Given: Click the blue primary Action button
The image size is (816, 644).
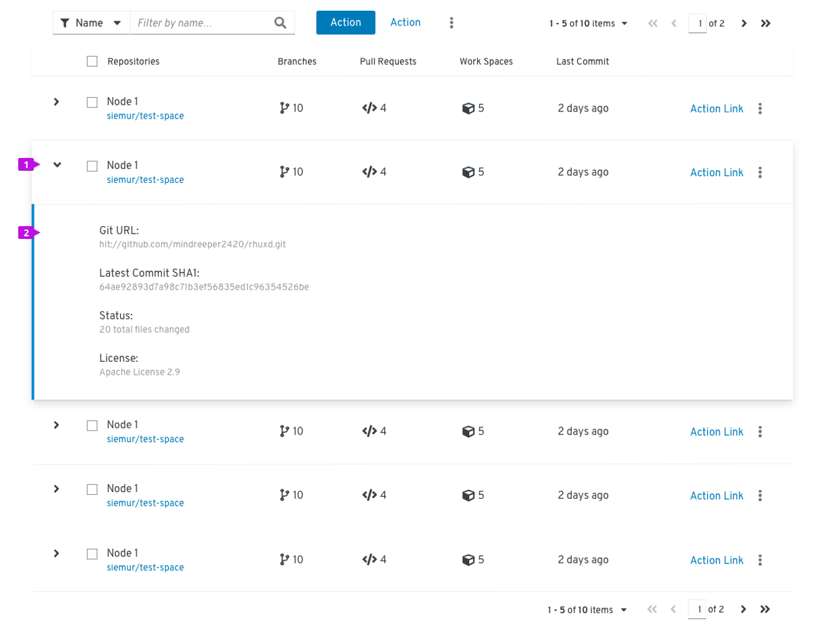Looking at the screenshot, I should pos(346,22).
